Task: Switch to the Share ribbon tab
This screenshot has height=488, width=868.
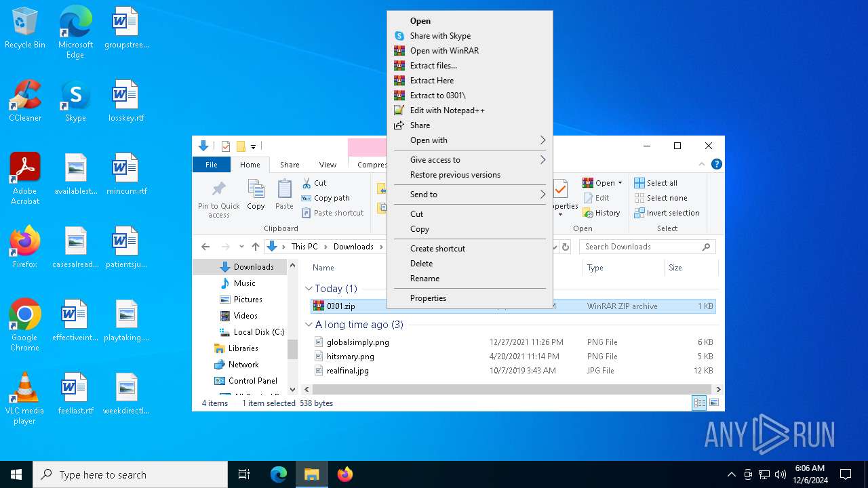Action: [290, 165]
